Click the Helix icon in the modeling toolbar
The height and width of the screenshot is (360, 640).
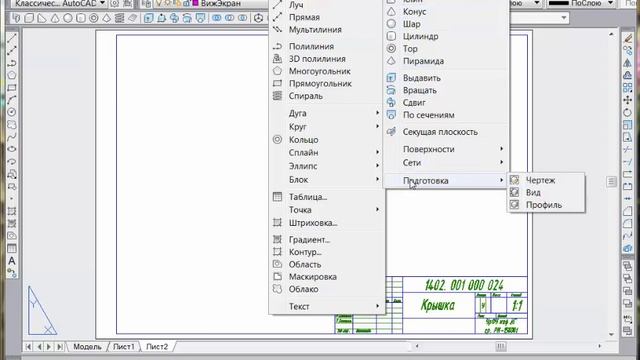(x=119, y=18)
